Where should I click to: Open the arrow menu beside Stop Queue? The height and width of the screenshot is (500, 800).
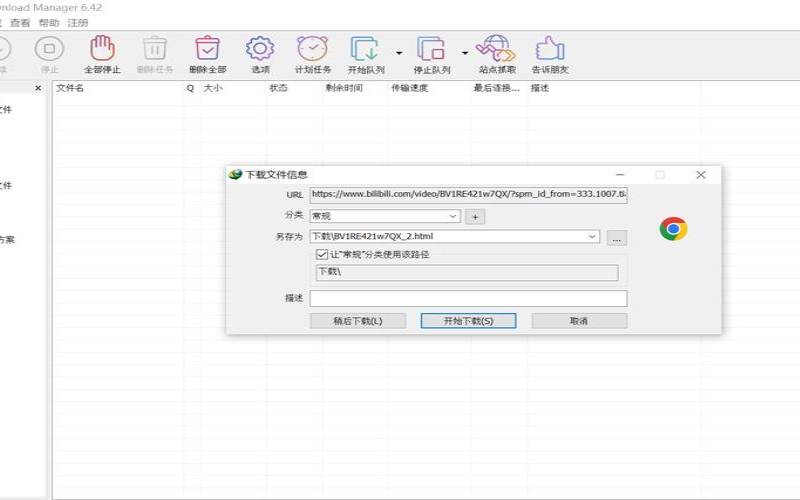click(464, 52)
